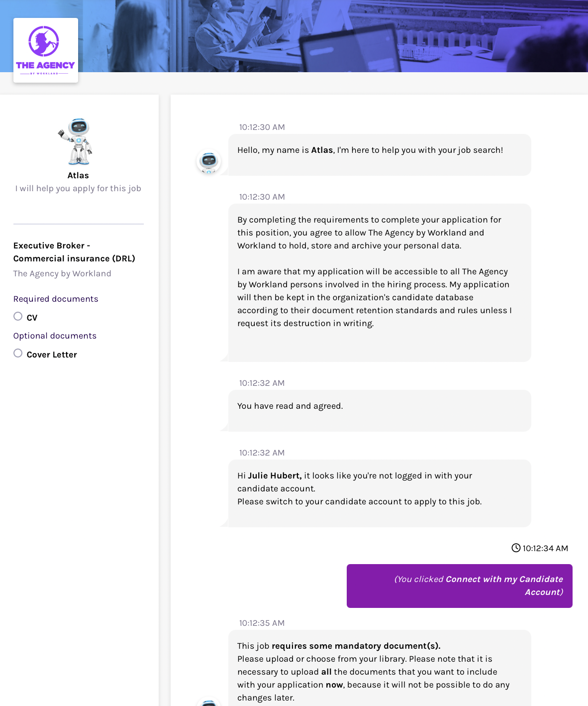Viewport: 588px width, 706px height.
Task: Open The Agency by Workland company link
Action: click(x=62, y=273)
